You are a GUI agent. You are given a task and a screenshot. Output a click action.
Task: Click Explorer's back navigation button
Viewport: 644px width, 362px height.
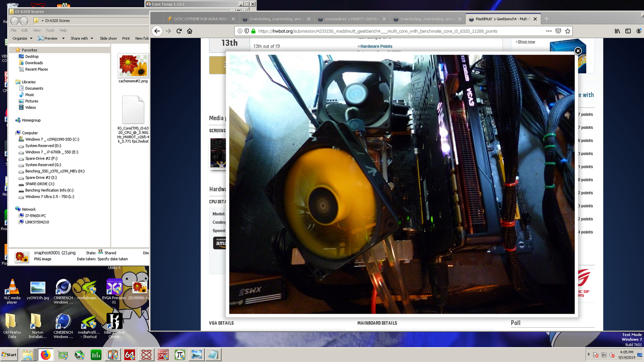[14, 21]
